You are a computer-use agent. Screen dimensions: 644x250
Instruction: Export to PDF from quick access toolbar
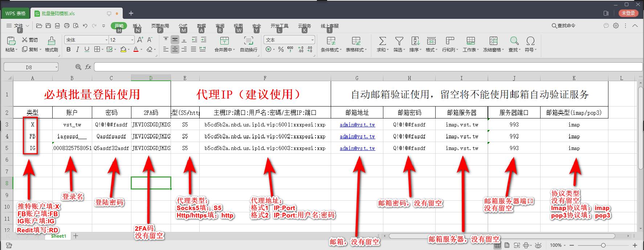(57, 26)
